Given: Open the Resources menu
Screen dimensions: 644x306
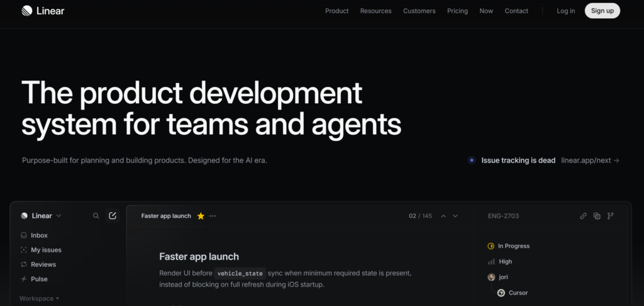Looking at the screenshot, I should 376,11.
